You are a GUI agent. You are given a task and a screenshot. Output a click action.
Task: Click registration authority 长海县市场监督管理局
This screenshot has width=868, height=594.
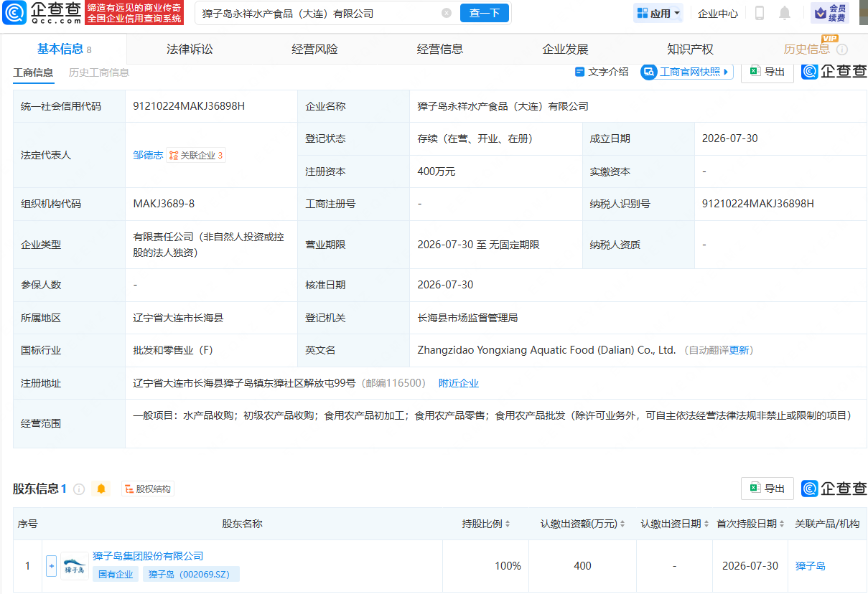point(467,317)
